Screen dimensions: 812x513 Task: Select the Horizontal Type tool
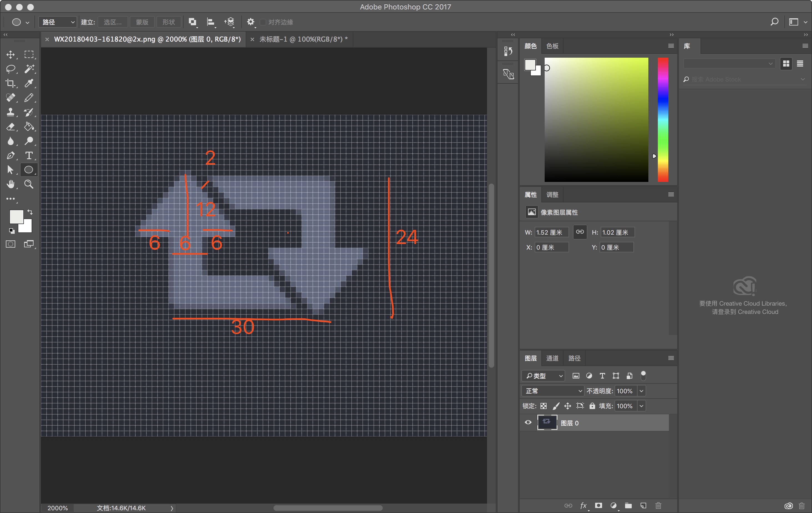[x=29, y=156]
